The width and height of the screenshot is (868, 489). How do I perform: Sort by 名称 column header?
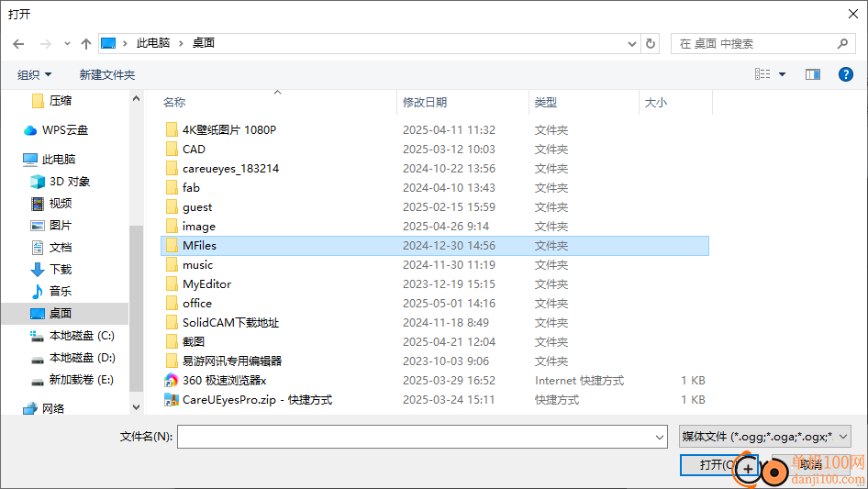point(174,103)
